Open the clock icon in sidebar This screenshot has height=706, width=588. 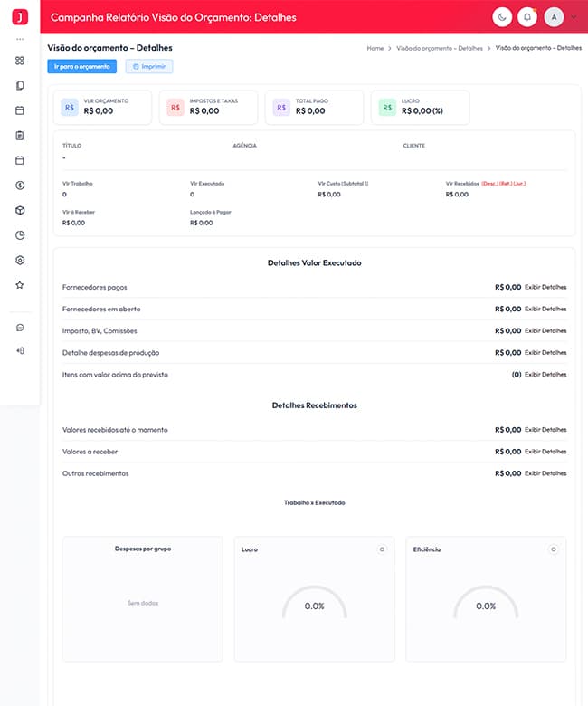(x=20, y=235)
